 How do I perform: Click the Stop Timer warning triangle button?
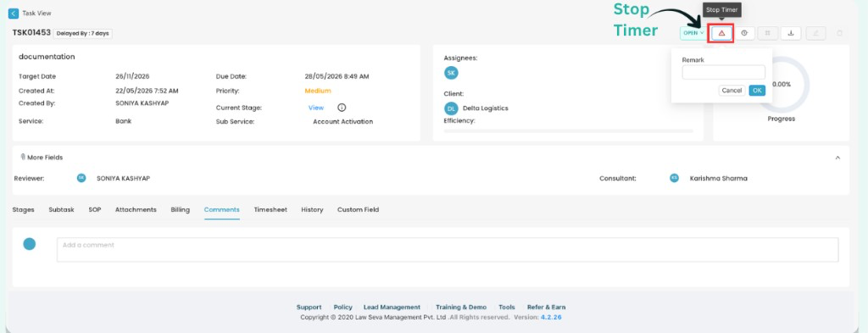(x=722, y=33)
